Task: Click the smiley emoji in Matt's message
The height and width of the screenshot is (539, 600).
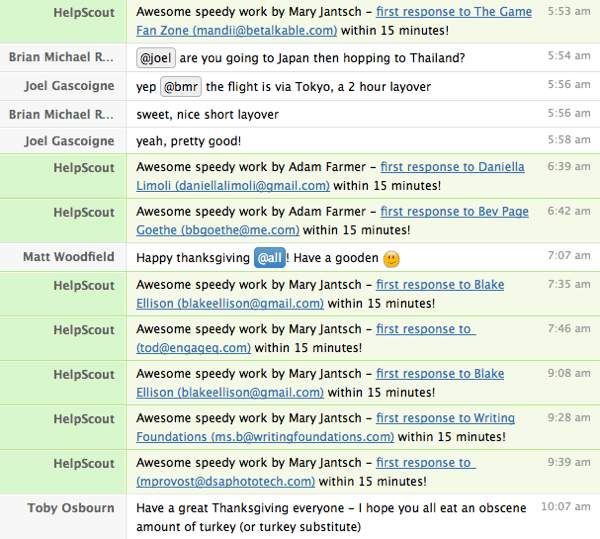Action: click(x=391, y=259)
